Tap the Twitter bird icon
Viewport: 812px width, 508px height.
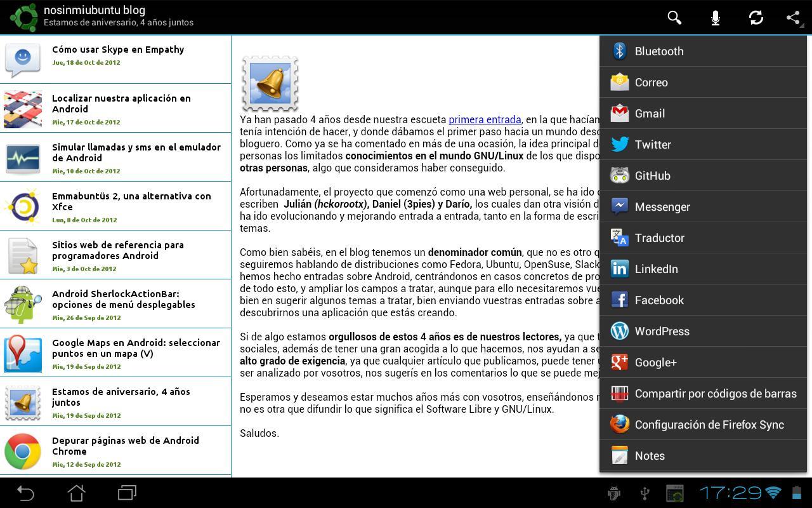click(x=619, y=144)
